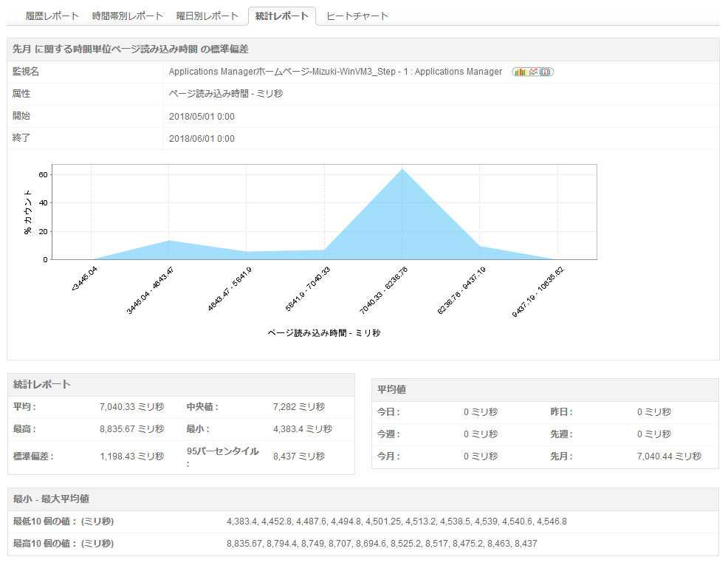The height and width of the screenshot is (571, 728).
Task: Click the 先月 average value 7,040.44 ミリ秒
Action: (668, 457)
